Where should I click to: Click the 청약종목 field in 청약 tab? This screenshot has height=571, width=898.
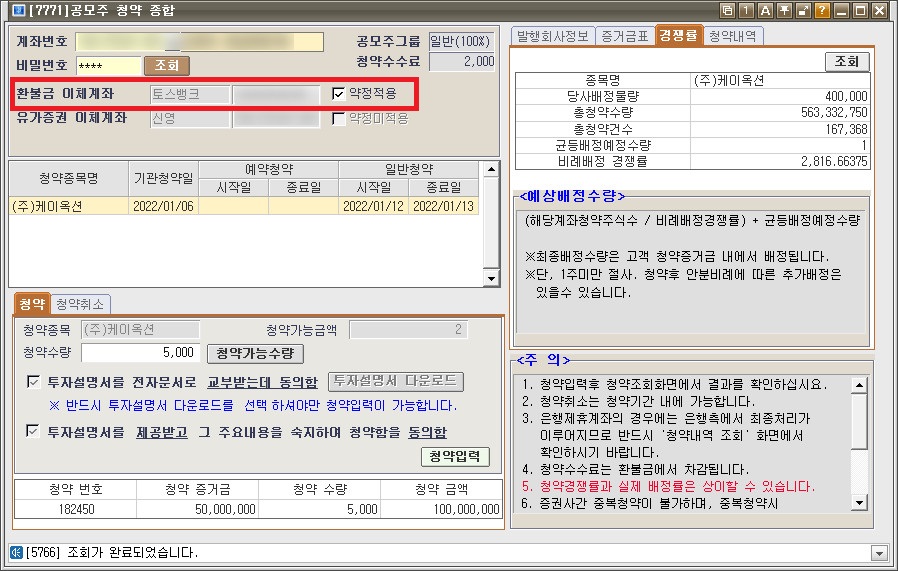click(140, 330)
